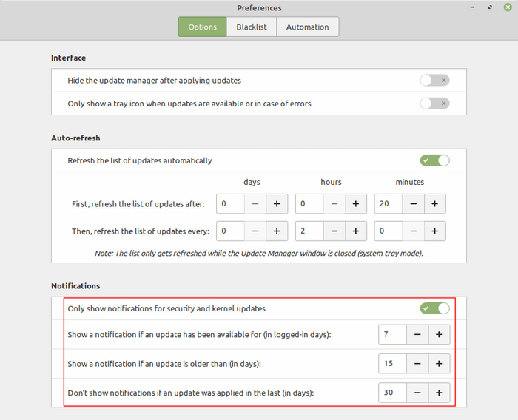
Task: Increase update older than days value
Action: pyautogui.click(x=439, y=364)
